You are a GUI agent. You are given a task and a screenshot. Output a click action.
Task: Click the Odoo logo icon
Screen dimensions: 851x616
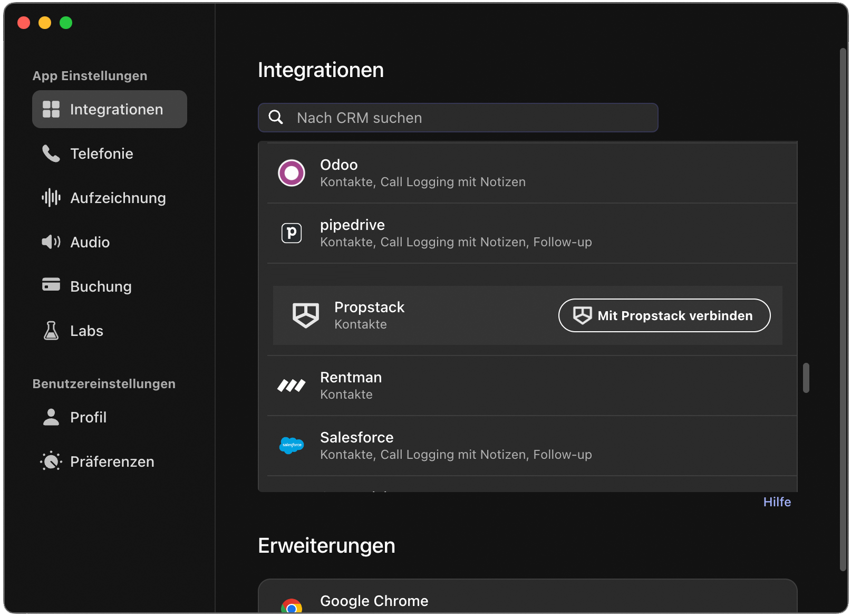(x=292, y=173)
